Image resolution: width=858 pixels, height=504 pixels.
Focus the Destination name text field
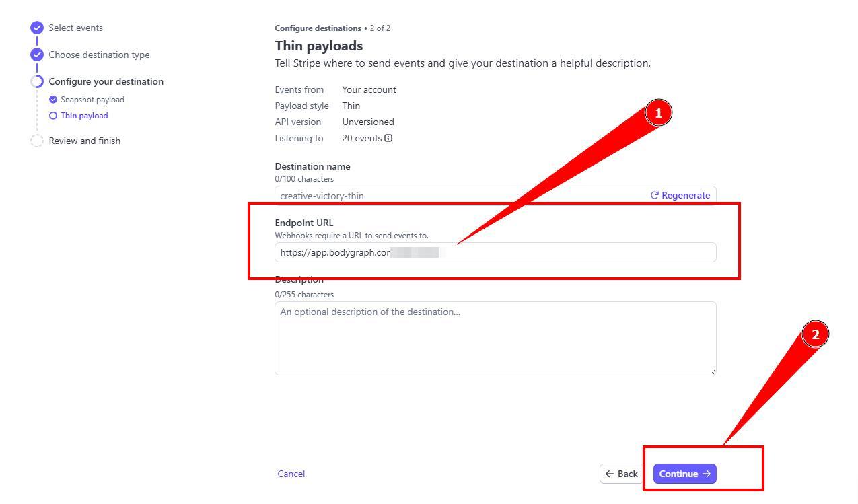coord(458,195)
